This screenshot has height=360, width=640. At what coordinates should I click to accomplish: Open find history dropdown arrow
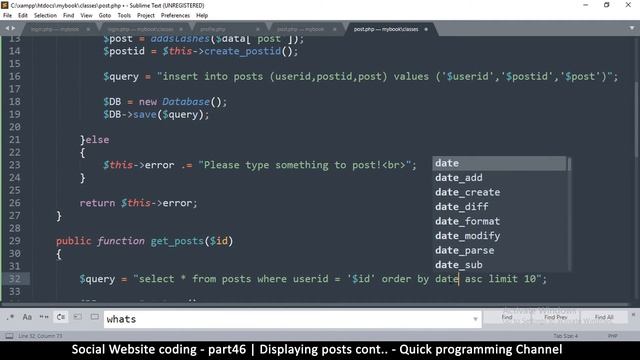point(475,319)
